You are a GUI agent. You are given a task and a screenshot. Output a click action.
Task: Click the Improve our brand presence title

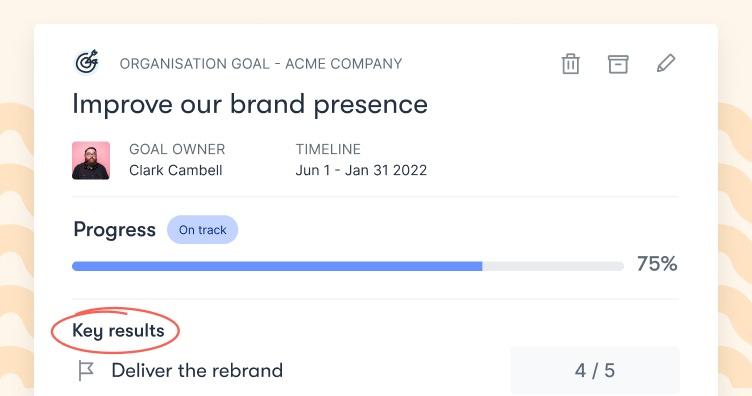(x=250, y=105)
